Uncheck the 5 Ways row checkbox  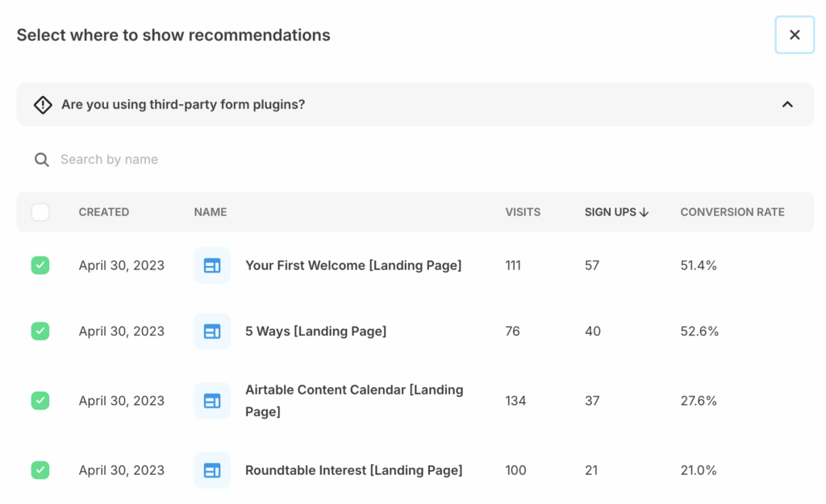40,331
